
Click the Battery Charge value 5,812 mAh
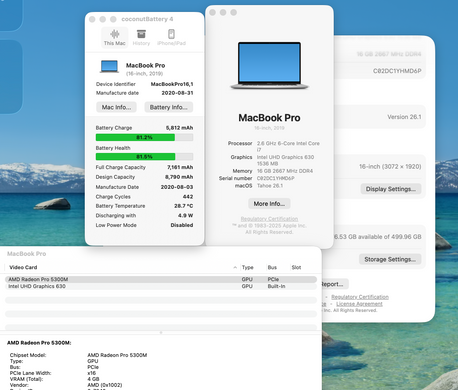tap(179, 128)
